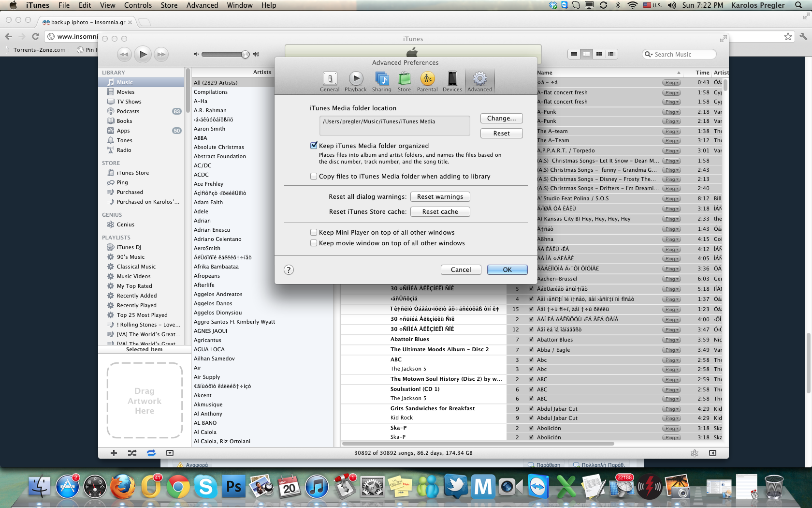812x508 pixels.
Task: Open Ping dropdown for Abattoir Blues
Action: pos(671,340)
